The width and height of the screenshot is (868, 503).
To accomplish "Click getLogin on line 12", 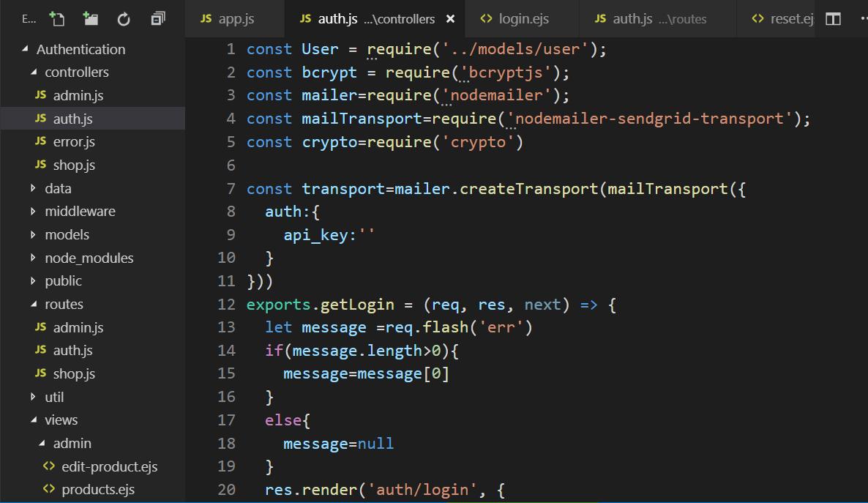I will [357, 304].
